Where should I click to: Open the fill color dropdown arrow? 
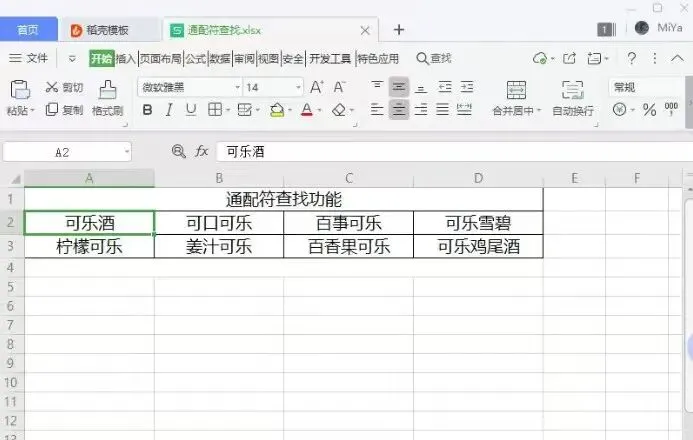pos(290,110)
